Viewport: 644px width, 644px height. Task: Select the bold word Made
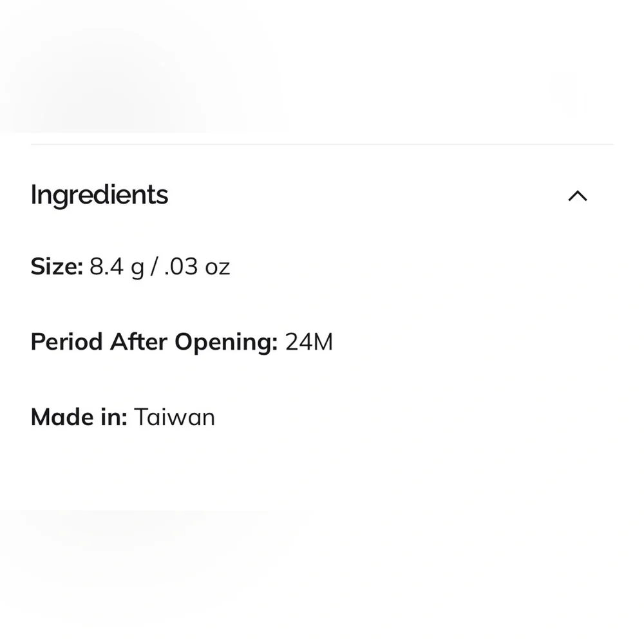click(62, 417)
